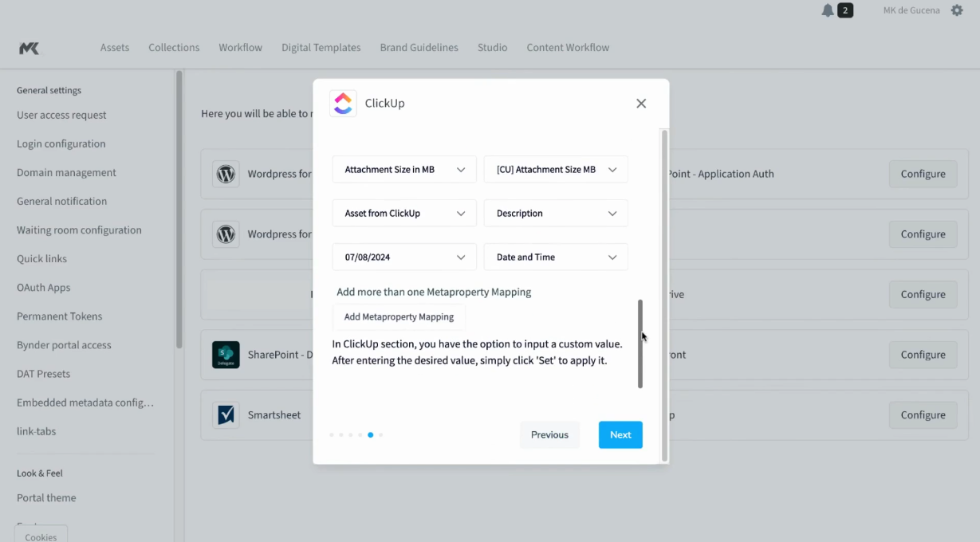Click Add Metaproperty Mapping
This screenshot has height=542, width=980.
pyautogui.click(x=399, y=316)
